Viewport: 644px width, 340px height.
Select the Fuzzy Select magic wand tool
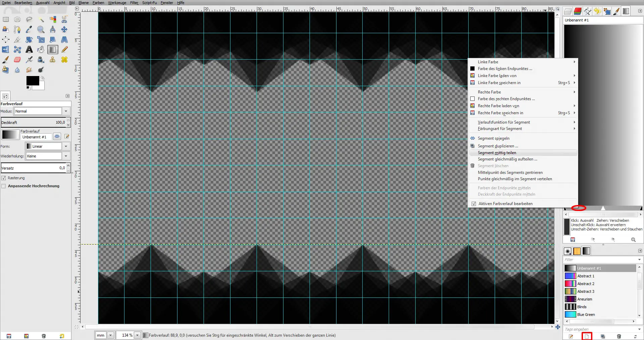(41, 19)
